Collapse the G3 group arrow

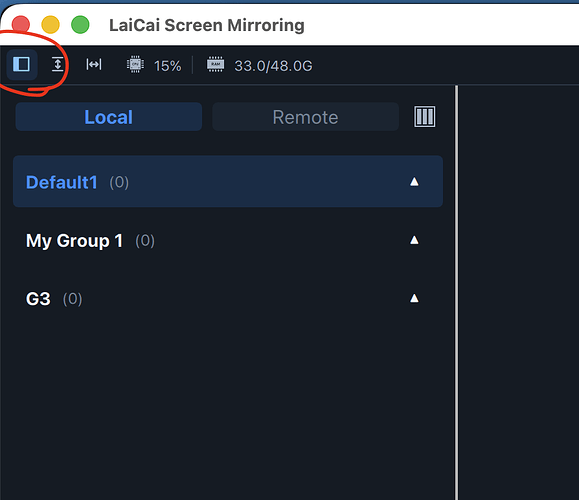[414, 298]
